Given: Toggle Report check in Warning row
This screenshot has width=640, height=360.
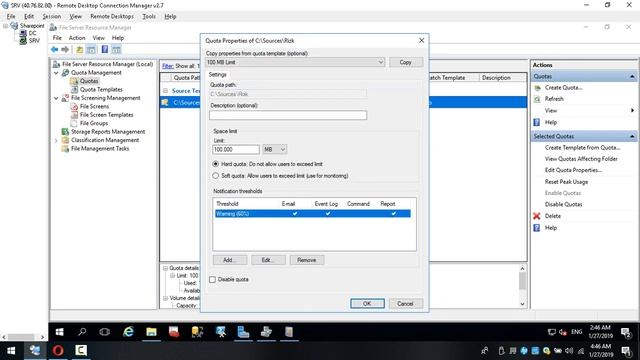Looking at the screenshot, I should [393, 213].
